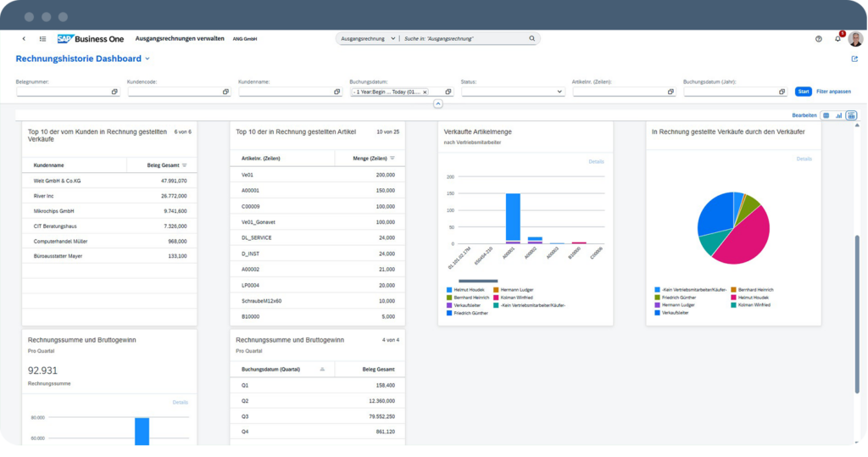Open the main menu list icon
Screen dimensions: 868x457
coord(42,39)
